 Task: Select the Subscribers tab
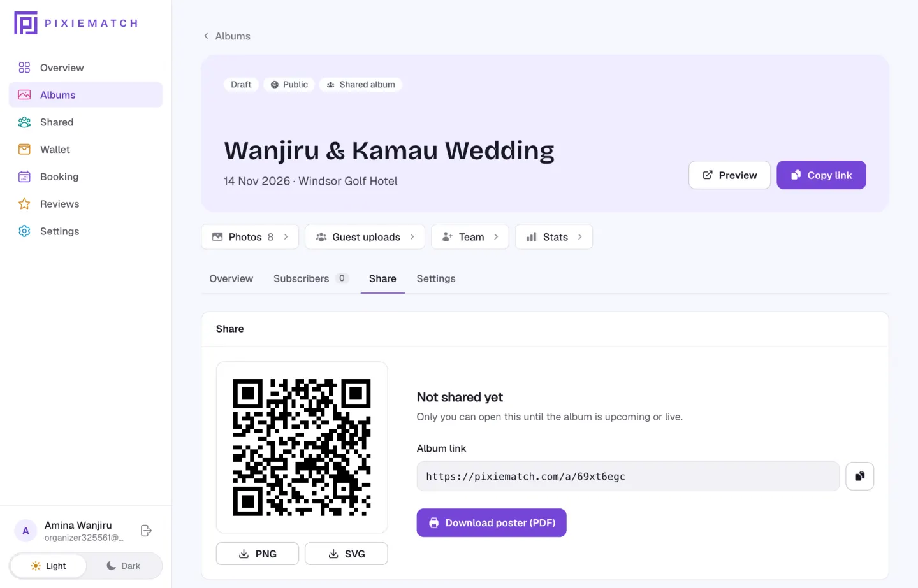[311, 279]
